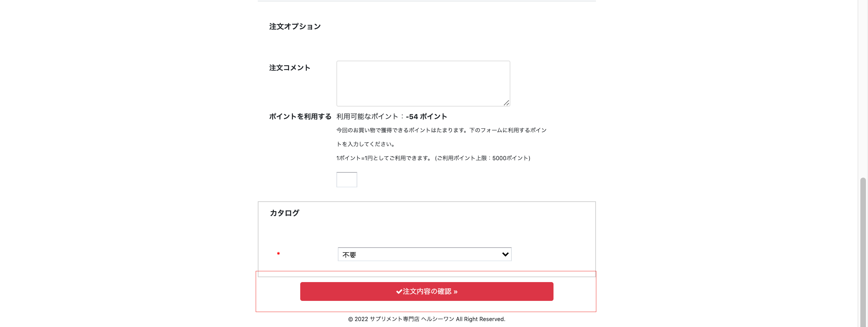
Task: Click the -54 ポイント balance text
Action: (426, 117)
